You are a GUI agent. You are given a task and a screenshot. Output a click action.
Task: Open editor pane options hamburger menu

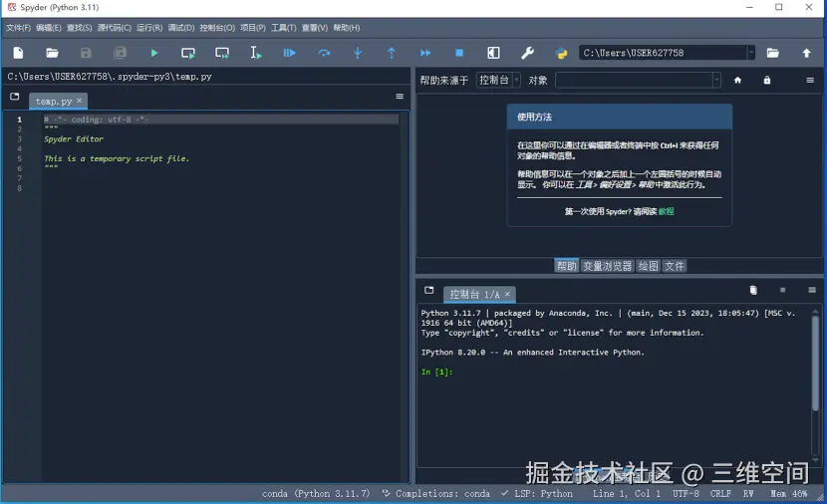[x=400, y=96]
